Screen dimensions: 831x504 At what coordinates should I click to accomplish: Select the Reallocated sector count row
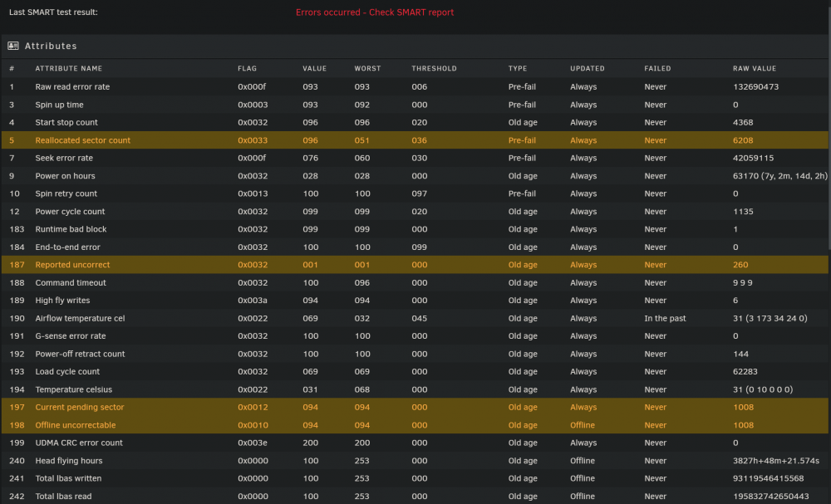click(415, 140)
